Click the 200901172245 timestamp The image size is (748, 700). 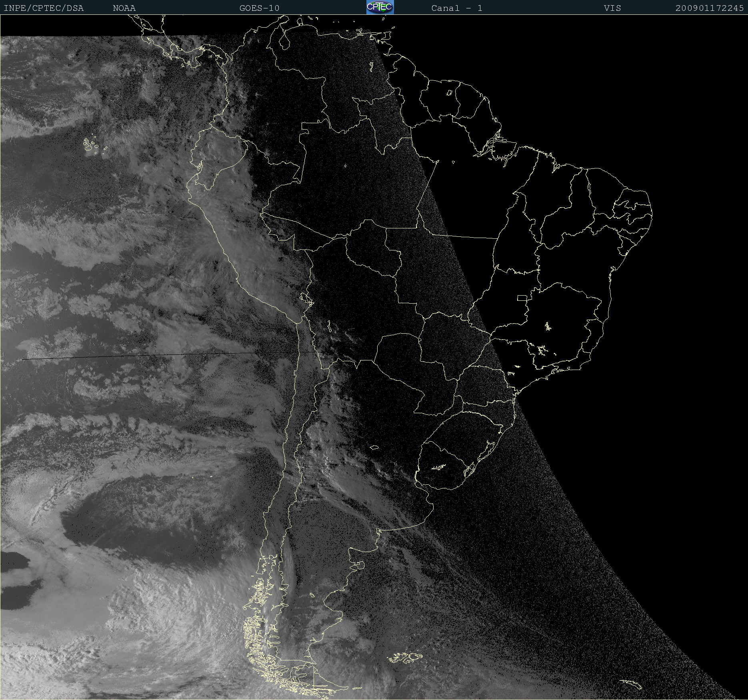pyautogui.click(x=710, y=8)
